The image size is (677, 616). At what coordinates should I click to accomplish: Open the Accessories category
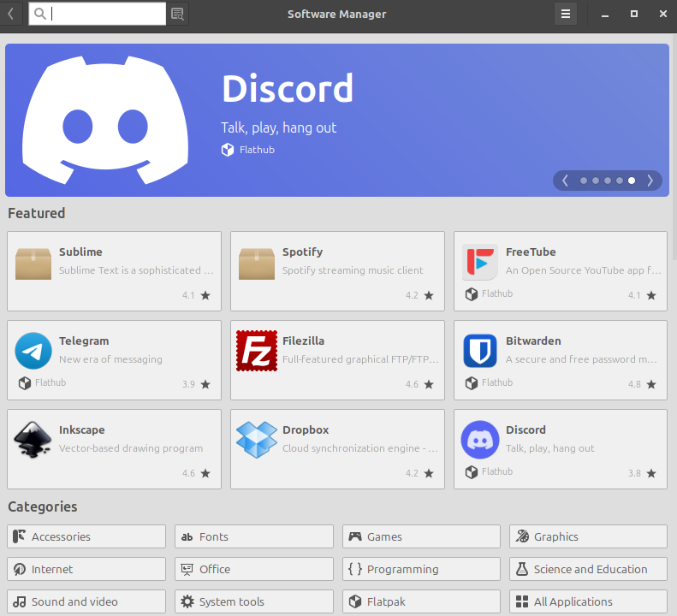(x=86, y=536)
